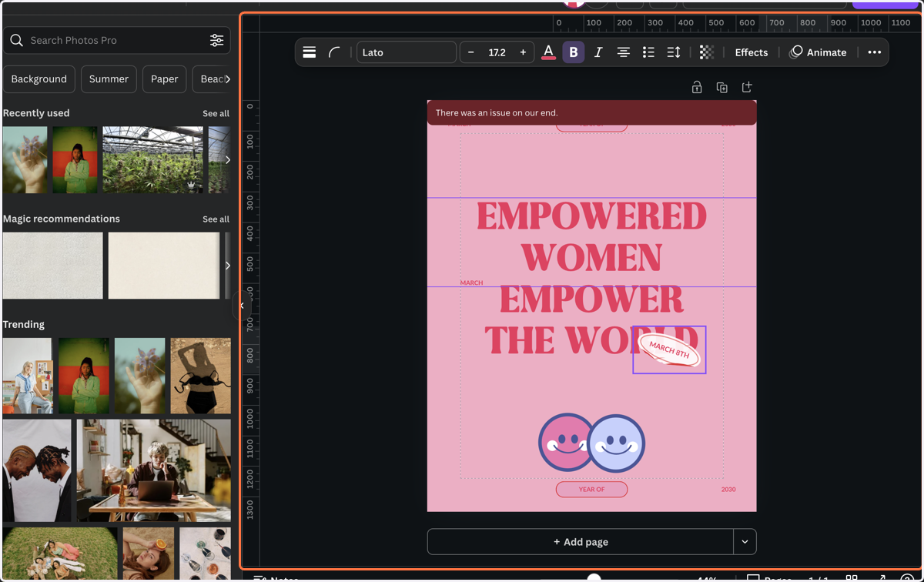Select the first paper texture recommendation
This screenshot has width=924, height=582.
coord(52,266)
